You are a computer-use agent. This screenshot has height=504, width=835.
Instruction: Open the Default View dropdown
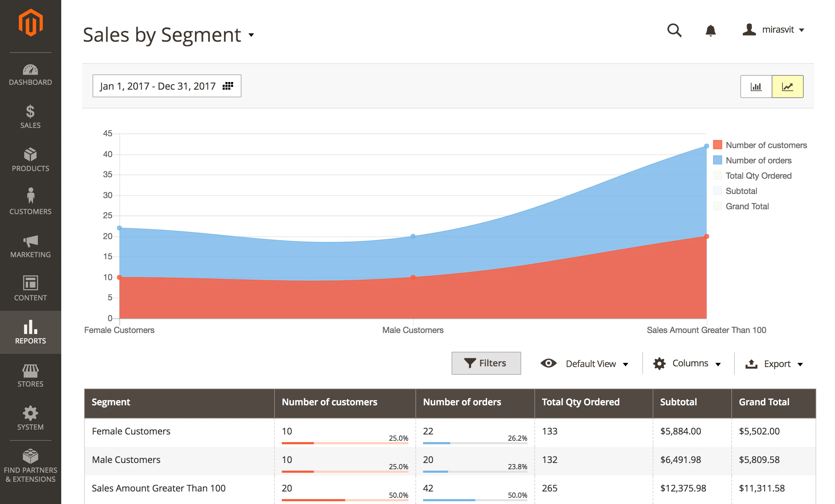[590, 364]
